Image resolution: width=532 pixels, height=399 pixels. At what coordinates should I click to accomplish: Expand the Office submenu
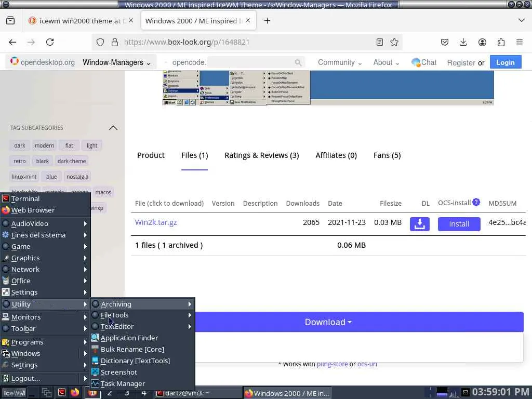point(46,281)
